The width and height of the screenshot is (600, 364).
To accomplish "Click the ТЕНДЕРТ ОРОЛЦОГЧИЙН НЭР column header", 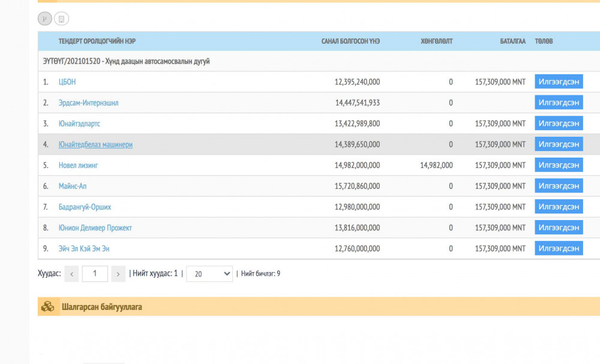I will point(97,41).
